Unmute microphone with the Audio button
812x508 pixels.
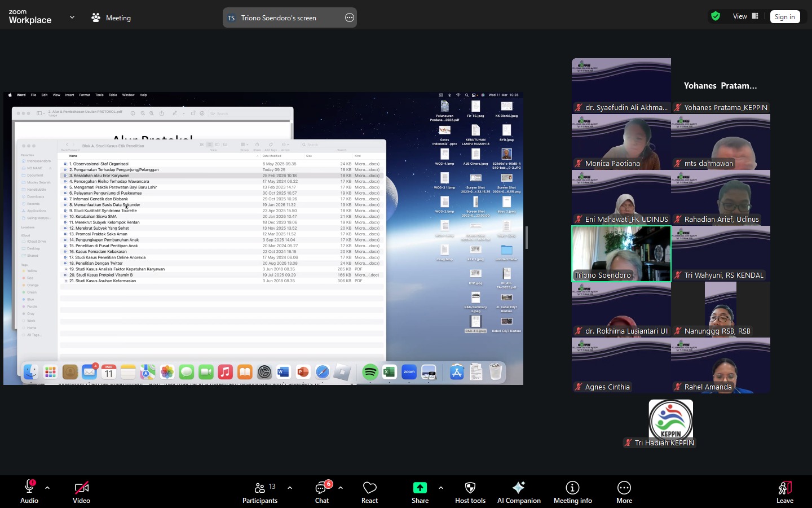29,491
